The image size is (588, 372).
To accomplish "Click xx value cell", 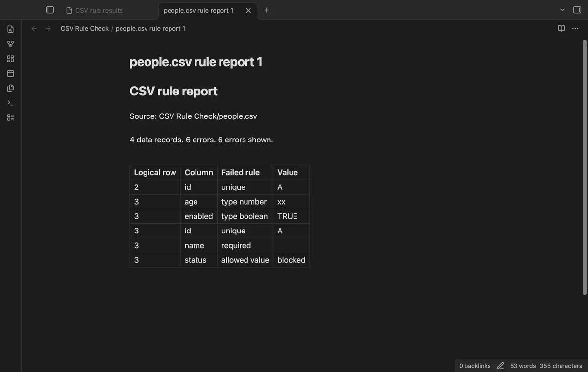I will [291, 202].
